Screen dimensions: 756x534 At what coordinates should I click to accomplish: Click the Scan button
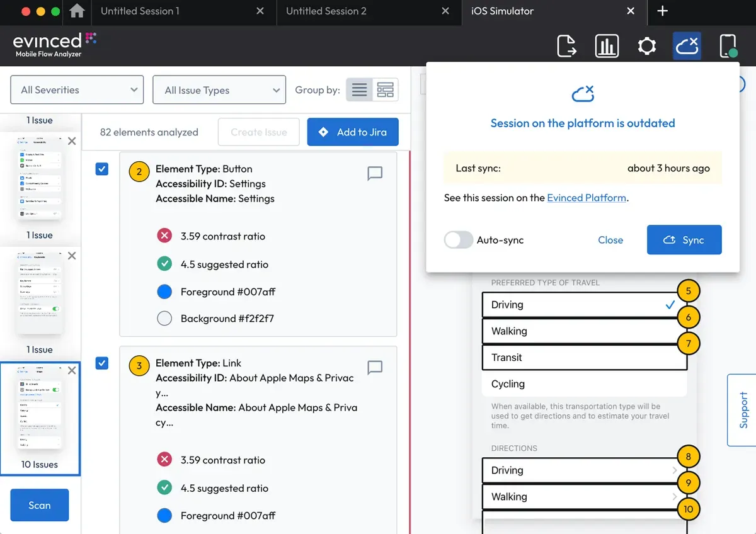pyautogui.click(x=39, y=505)
